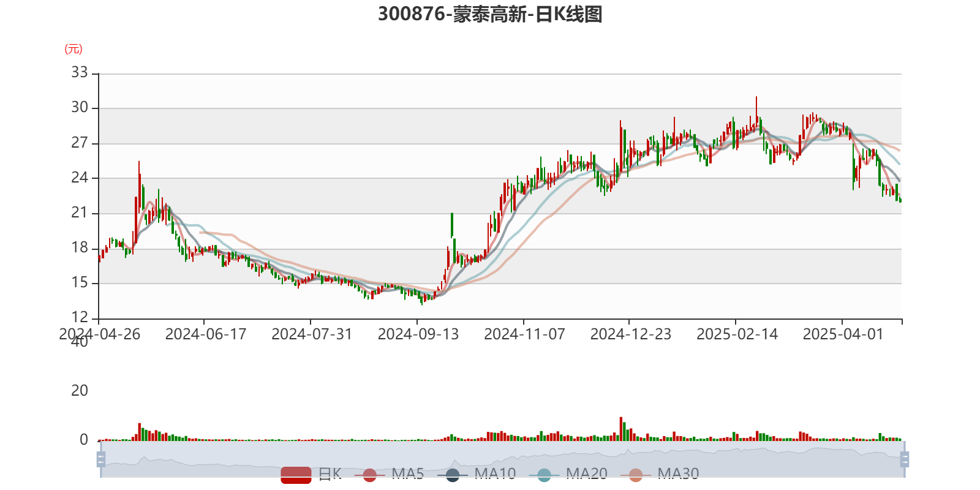The width and height of the screenshot is (980, 490).
Task: Click the red 日K legend rectangle icon
Action: 296,474
